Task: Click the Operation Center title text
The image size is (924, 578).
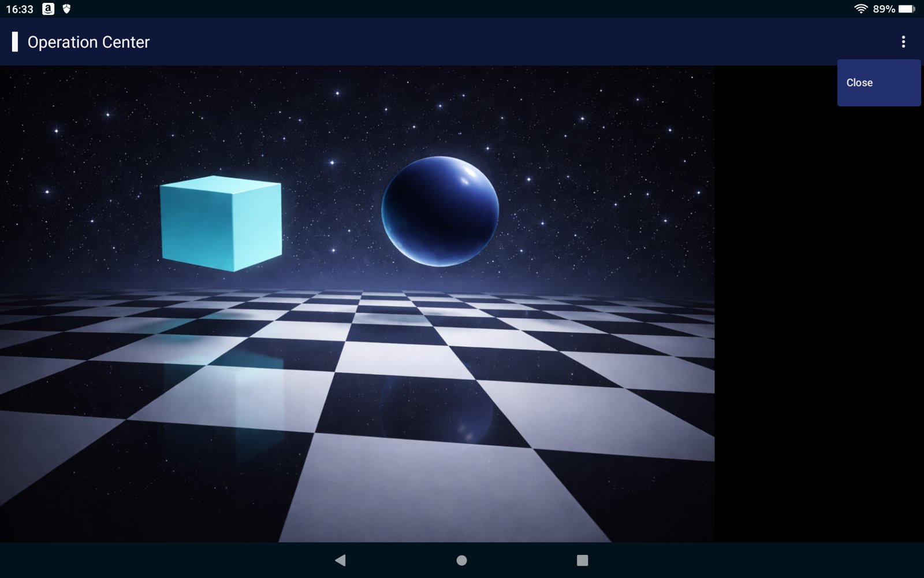Action: [x=88, y=42]
